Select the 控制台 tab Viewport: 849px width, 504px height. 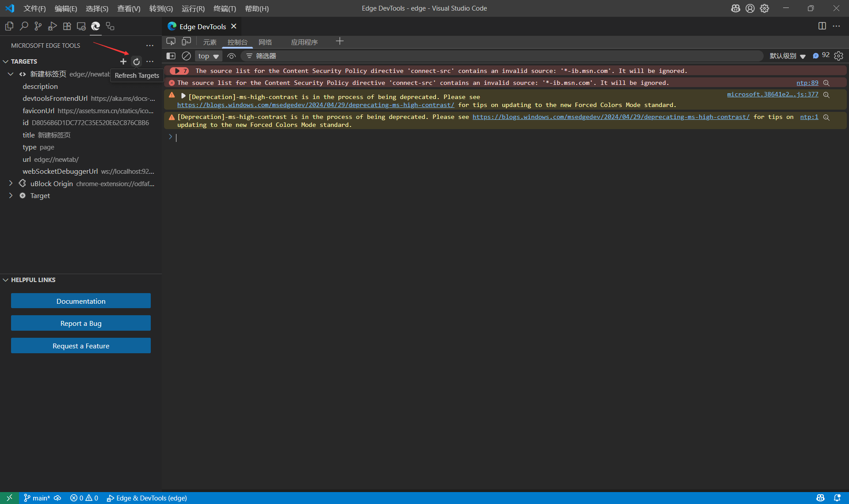(x=237, y=42)
